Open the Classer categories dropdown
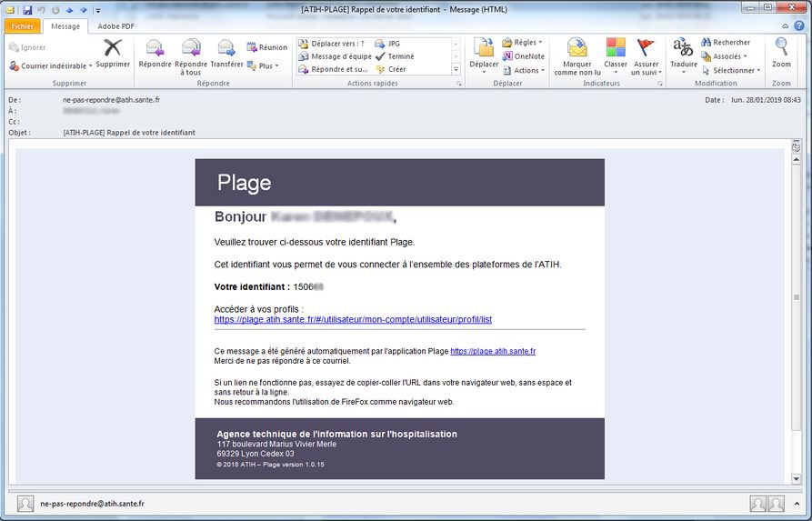Image resolution: width=812 pixels, height=521 pixels. tap(616, 57)
